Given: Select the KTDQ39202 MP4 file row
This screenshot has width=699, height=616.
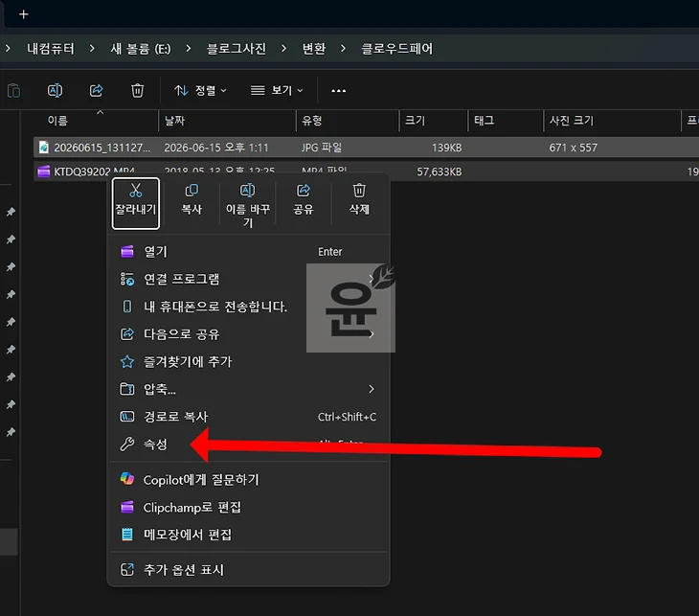Looking at the screenshot, I should tap(366, 171).
